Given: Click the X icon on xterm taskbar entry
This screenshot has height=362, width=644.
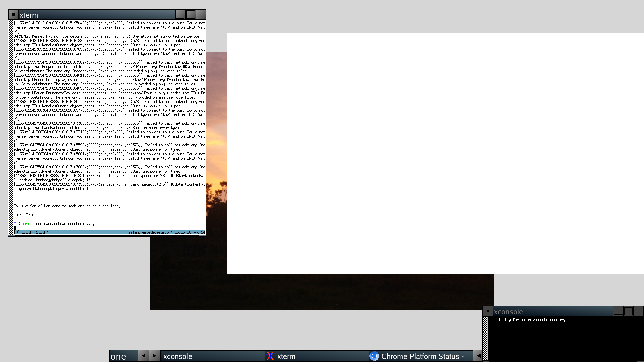Looking at the screenshot, I should pyautogui.click(x=270, y=356).
